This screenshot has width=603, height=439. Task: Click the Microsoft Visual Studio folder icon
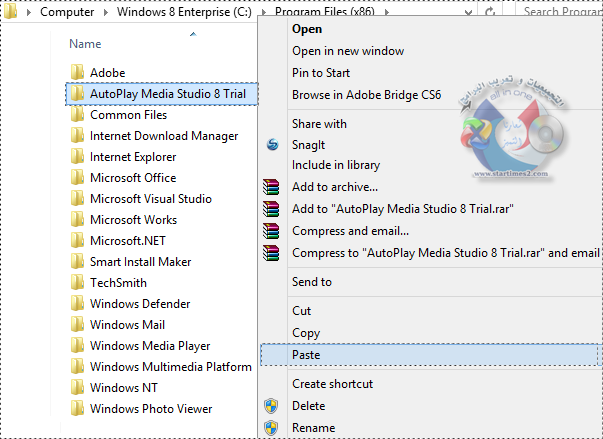[77, 198]
